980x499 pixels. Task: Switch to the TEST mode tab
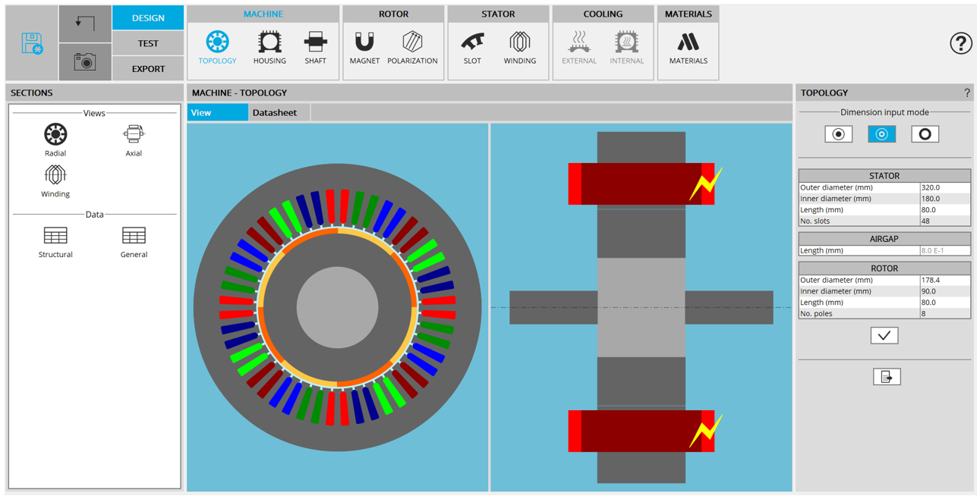148,43
